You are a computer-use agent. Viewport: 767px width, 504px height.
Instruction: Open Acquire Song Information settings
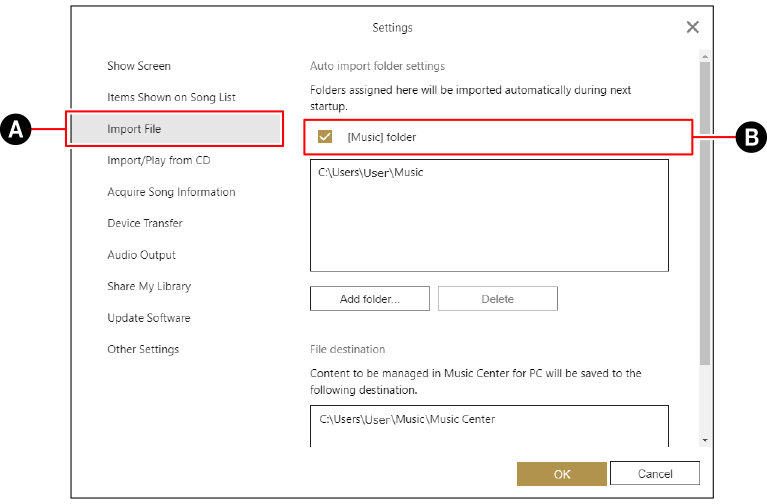pos(171,192)
